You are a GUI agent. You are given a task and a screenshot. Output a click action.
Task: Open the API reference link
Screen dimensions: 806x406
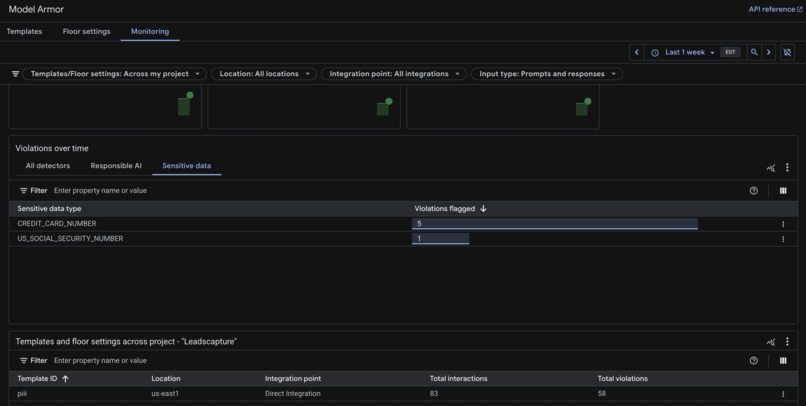tap(775, 9)
